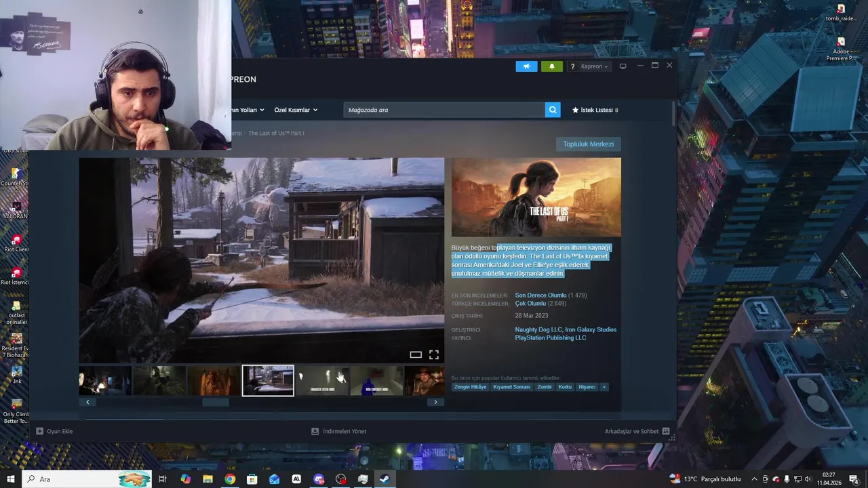Show hidden system tray icons chevron
The height and width of the screenshot is (488, 868).
pyautogui.click(x=755, y=479)
